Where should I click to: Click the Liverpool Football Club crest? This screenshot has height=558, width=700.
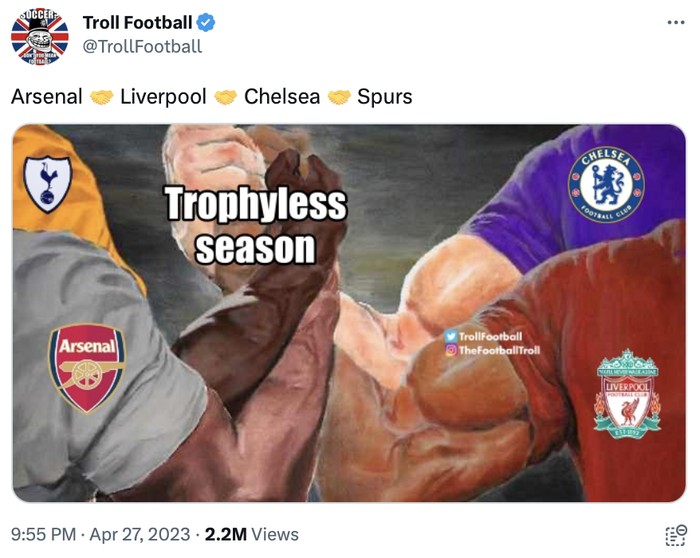coord(627,393)
